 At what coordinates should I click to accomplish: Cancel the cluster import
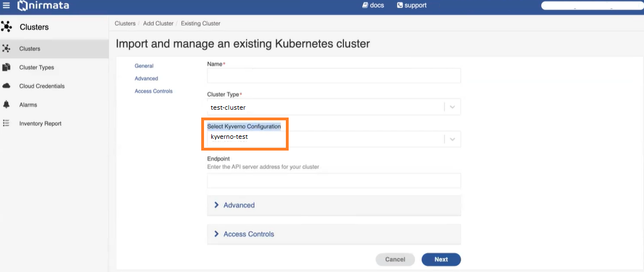(x=395, y=259)
